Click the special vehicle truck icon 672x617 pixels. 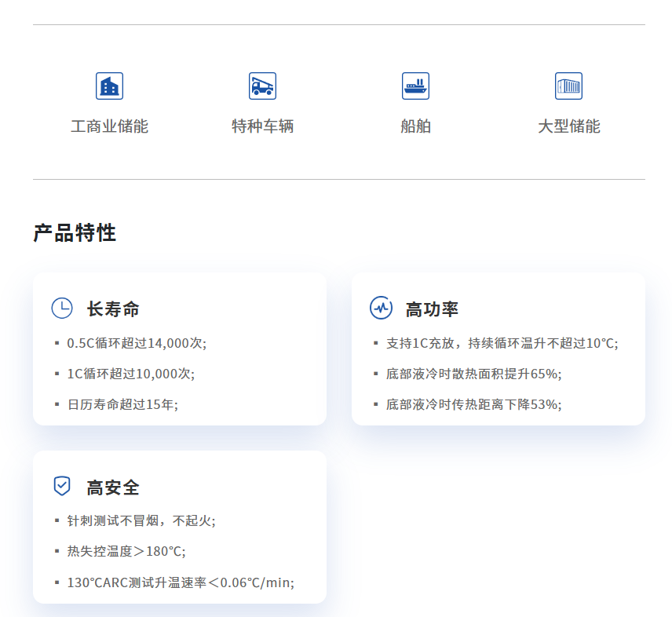[262, 86]
